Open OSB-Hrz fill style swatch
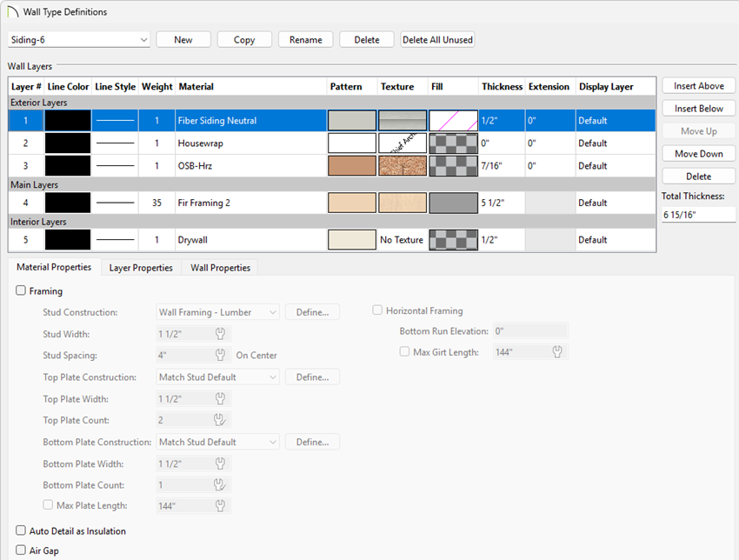The image size is (739, 560). tap(453, 166)
